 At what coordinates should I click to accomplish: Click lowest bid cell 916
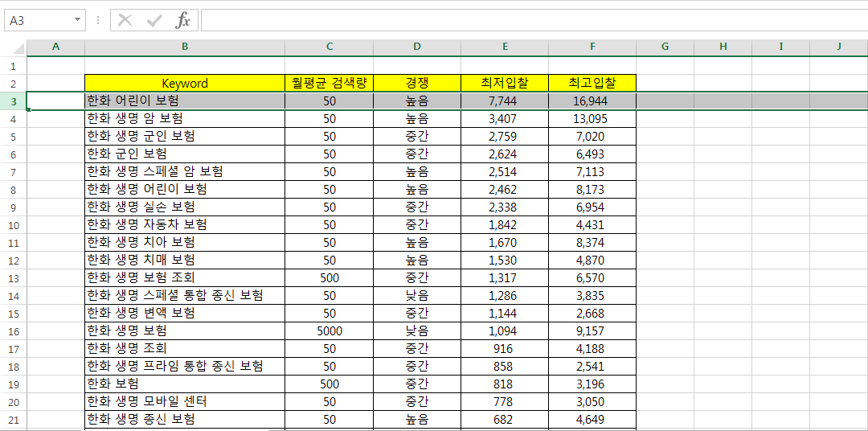(x=505, y=348)
